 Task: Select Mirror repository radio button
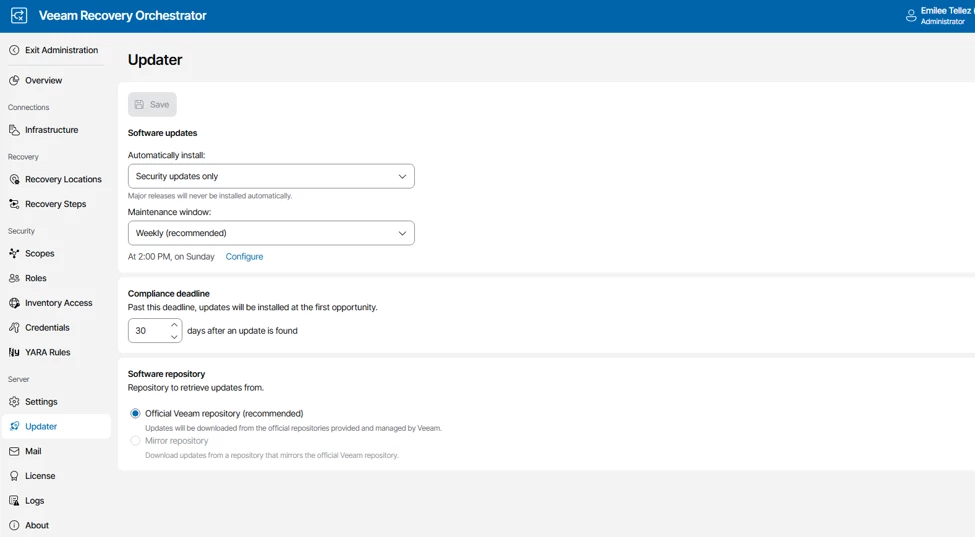[x=135, y=441]
